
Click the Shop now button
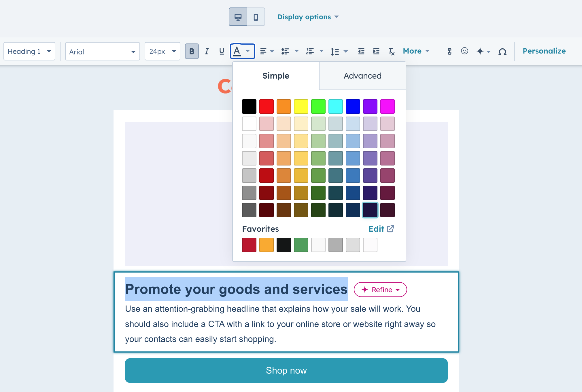click(286, 370)
